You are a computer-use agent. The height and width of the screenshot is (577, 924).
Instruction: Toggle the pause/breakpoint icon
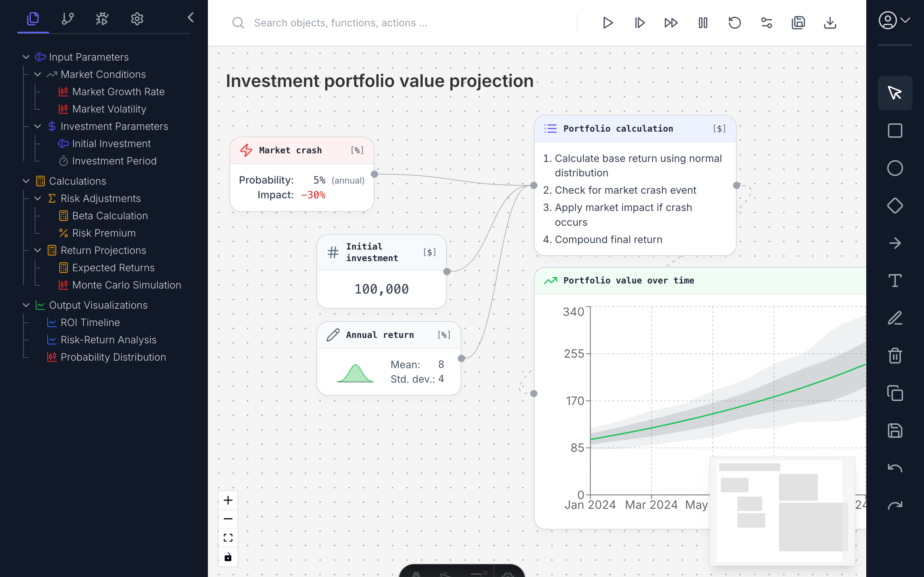[x=703, y=23]
